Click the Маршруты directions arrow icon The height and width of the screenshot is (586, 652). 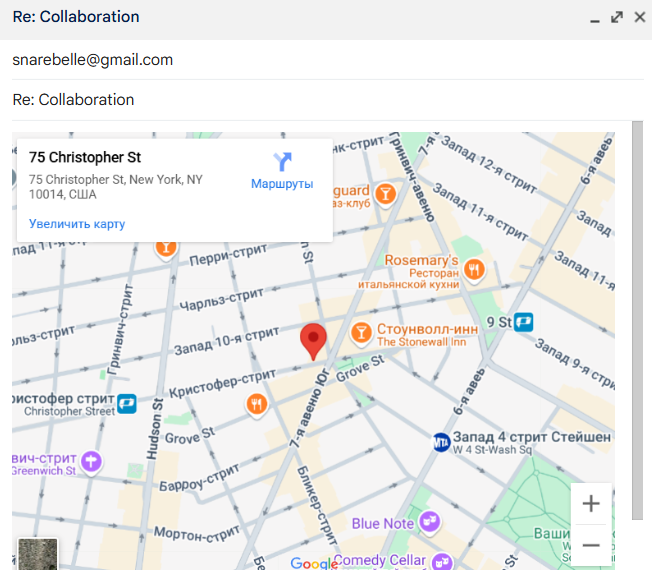282,162
